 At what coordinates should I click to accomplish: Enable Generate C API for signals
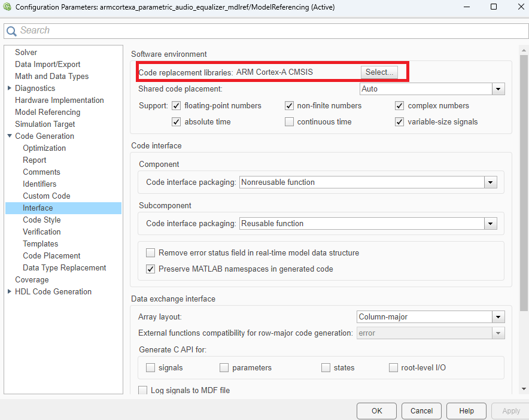click(150, 367)
